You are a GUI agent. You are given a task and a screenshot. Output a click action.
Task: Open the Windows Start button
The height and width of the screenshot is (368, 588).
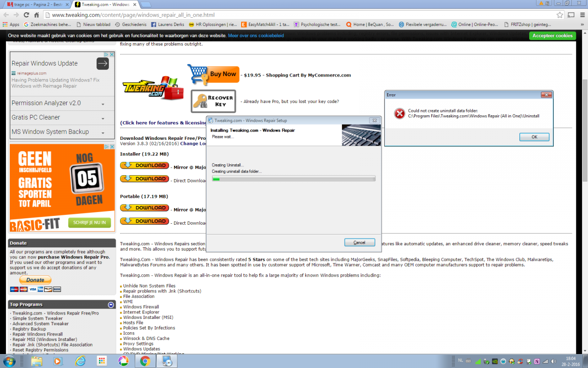pyautogui.click(x=9, y=361)
